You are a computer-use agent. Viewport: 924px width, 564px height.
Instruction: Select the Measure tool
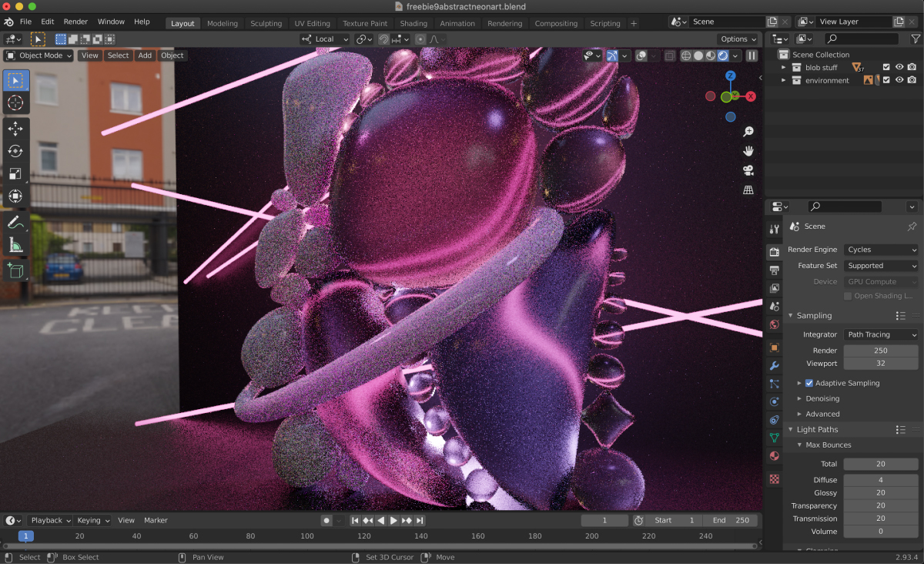[15, 244]
